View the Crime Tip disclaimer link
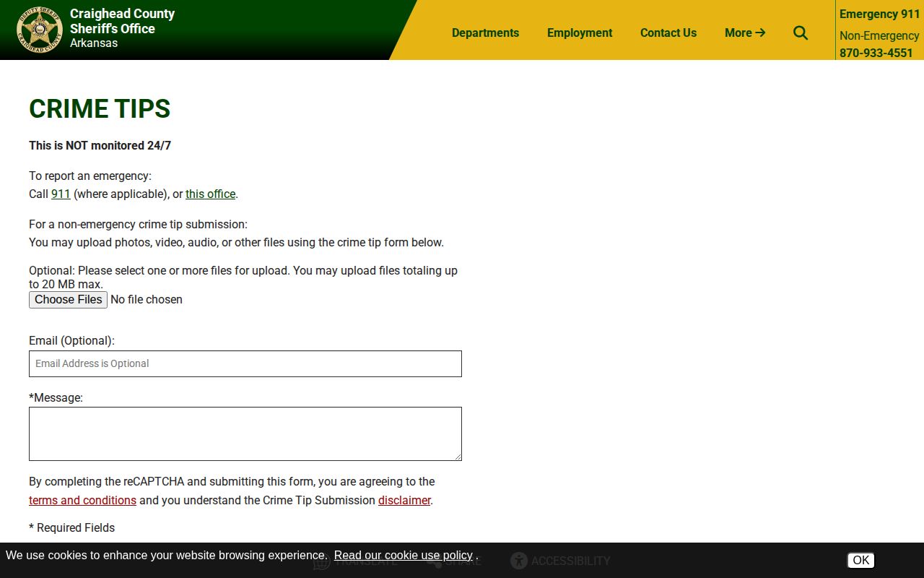The height and width of the screenshot is (578, 924). pyautogui.click(x=404, y=500)
